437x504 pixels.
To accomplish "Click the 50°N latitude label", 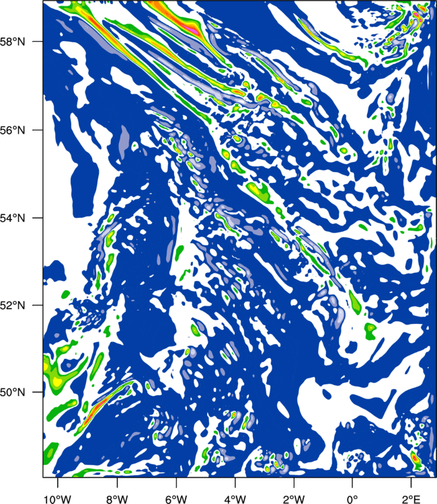I will pyautogui.click(x=12, y=392).
